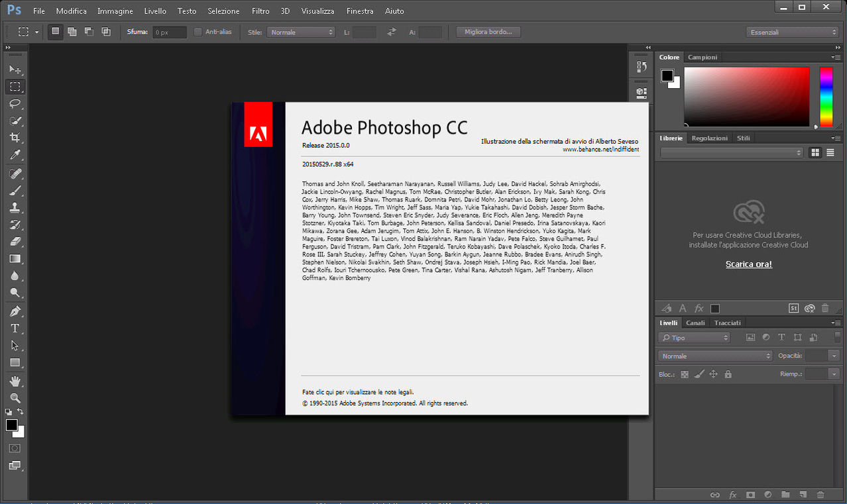847x504 pixels.
Task: Click the add layer style fx icon in Livelli
Action: pyautogui.click(x=732, y=495)
